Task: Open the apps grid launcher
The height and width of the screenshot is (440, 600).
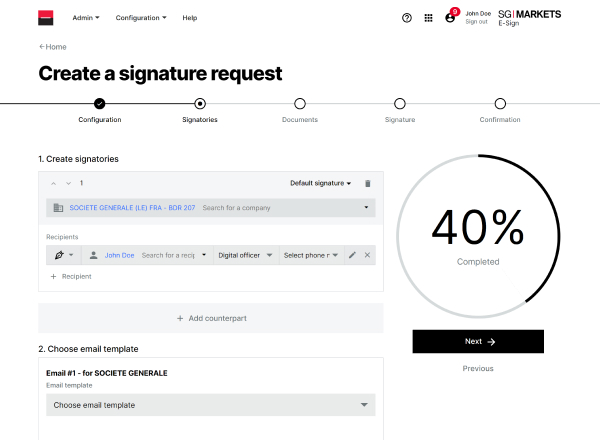Action: [x=429, y=18]
